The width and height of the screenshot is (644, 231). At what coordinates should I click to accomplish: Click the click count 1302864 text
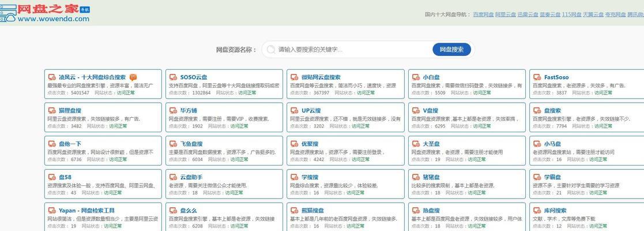point(201,93)
